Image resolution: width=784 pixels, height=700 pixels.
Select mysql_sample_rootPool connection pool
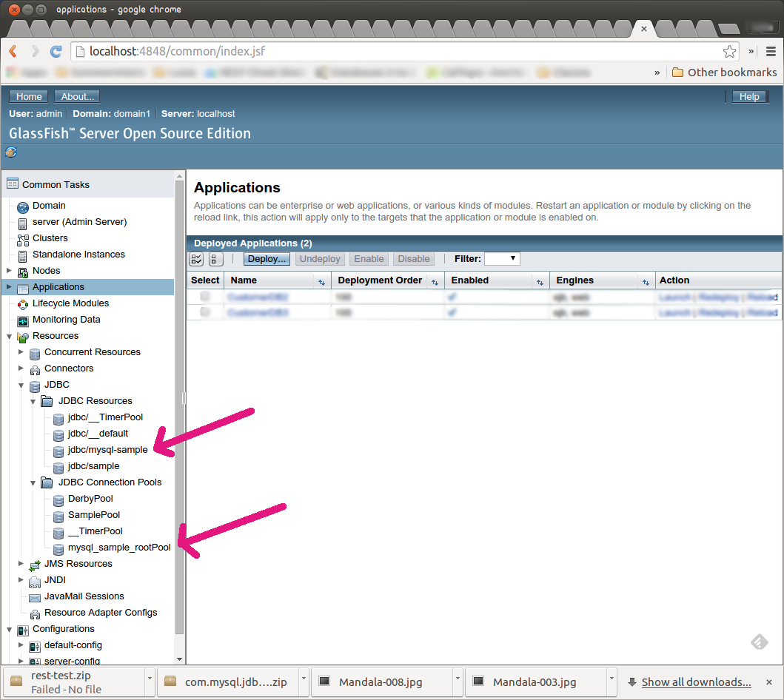click(119, 547)
